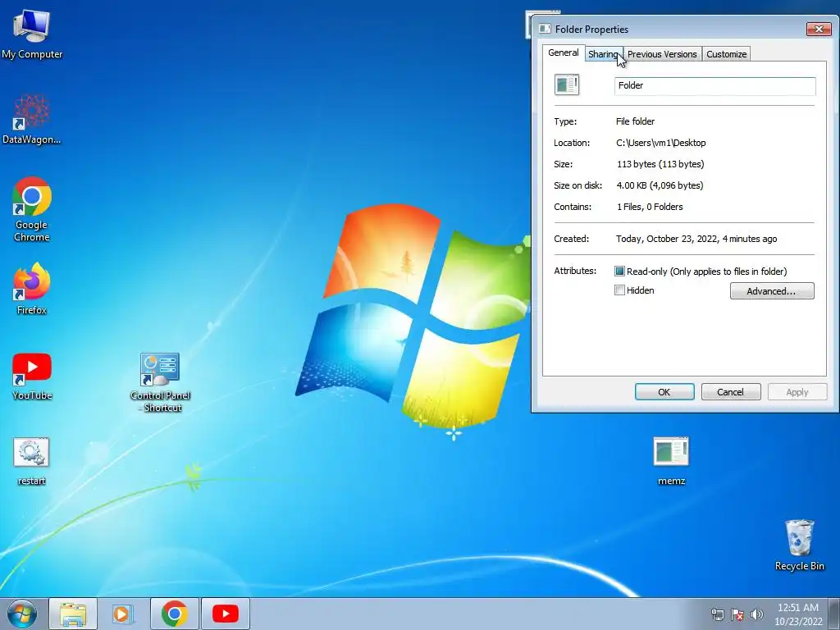This screenshot has height=630, width=840.
Task: Click the folder name input field
Action: 715,85
